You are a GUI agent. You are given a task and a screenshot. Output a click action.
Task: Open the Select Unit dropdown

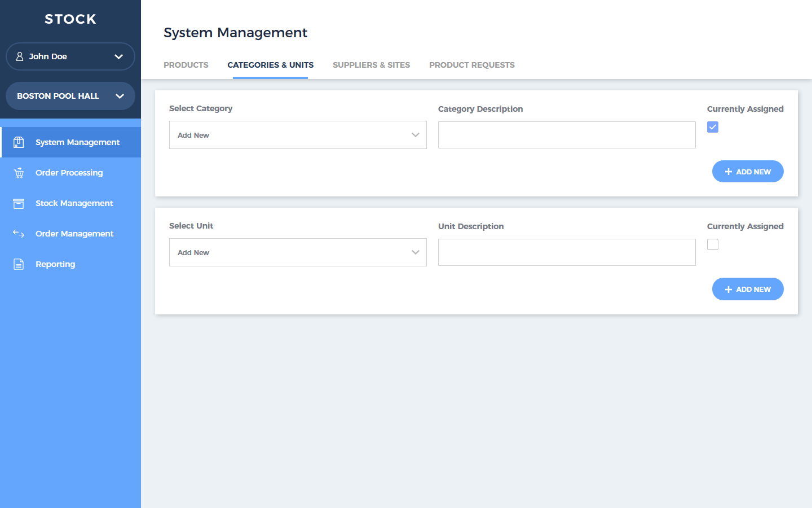(x=298, y=252)
